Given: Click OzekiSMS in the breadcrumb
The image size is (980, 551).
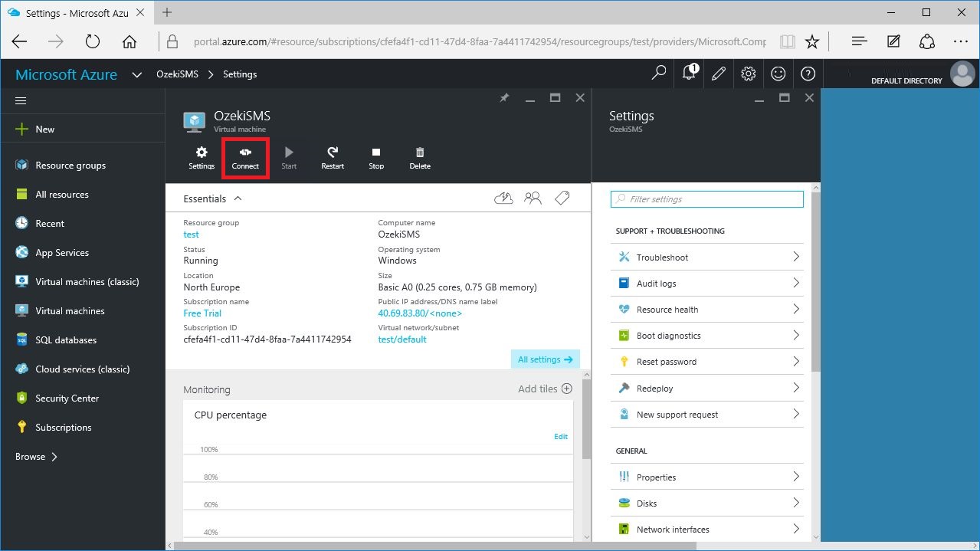Looking at the screenshot, I should [x=177, y=74].
